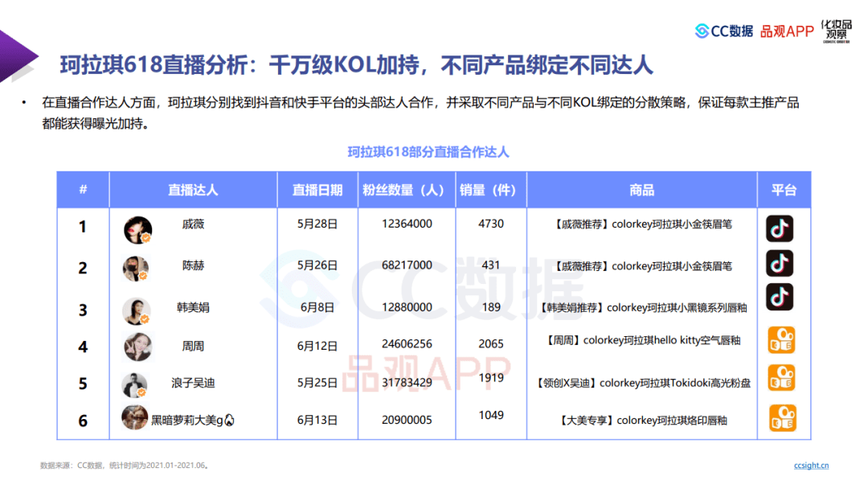Click the Douyin icon in the 戚薇 row
The height and width of the screenshot is (489, 868).
780,228
